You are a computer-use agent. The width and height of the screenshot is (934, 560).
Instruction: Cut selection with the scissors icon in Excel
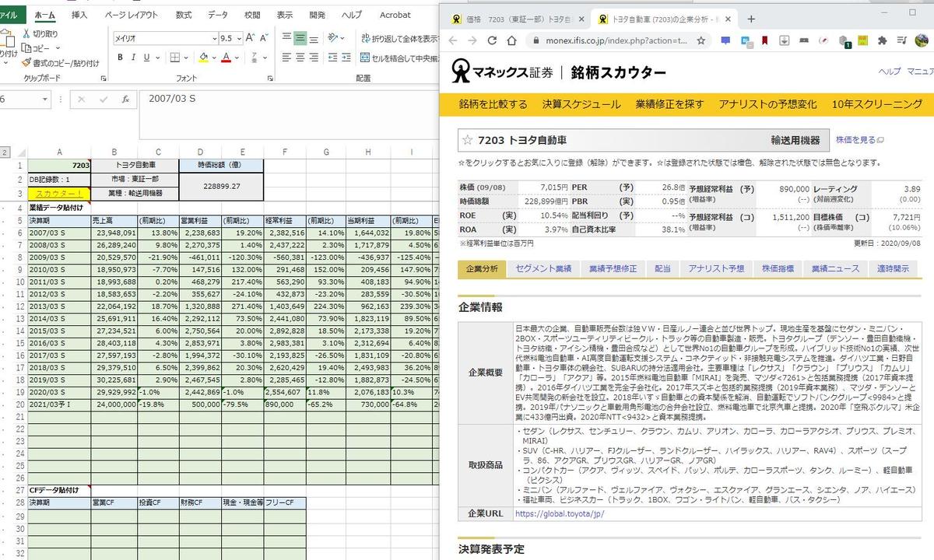click(x=26, y=33)
